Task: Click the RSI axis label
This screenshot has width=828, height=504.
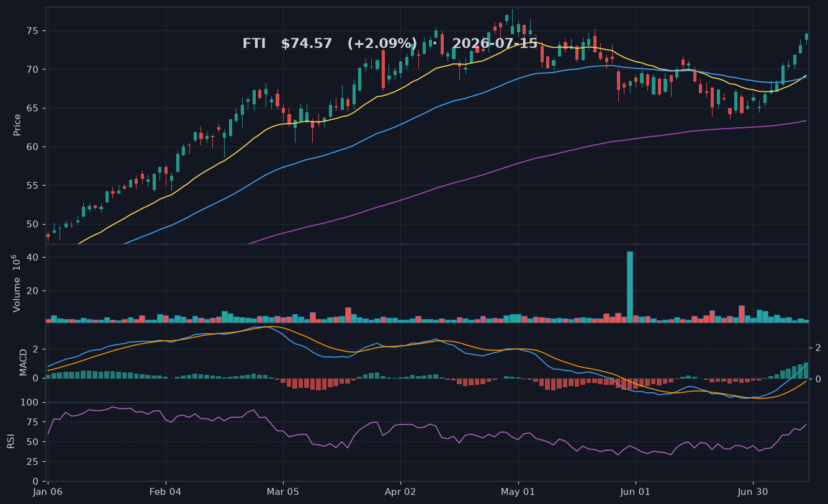Action: [11, 441]
